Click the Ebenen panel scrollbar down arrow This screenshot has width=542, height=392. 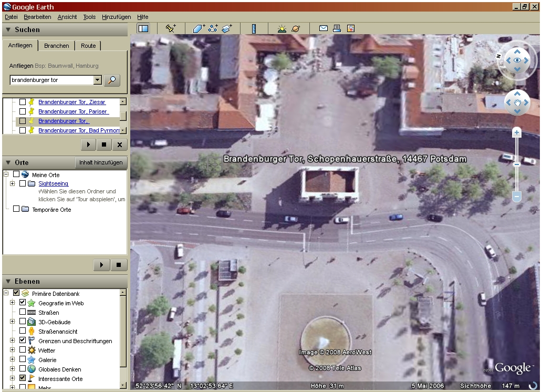pos(123,385)
